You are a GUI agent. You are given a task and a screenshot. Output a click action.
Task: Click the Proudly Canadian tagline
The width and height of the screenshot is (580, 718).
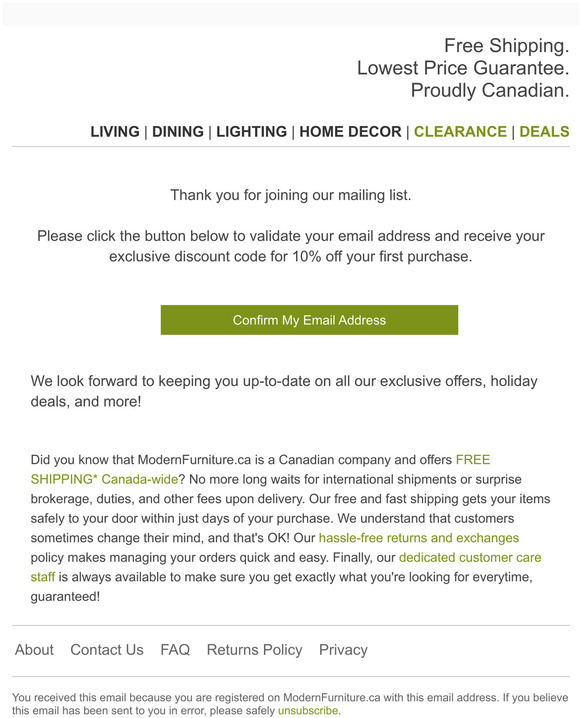click(x=490, y=91)
